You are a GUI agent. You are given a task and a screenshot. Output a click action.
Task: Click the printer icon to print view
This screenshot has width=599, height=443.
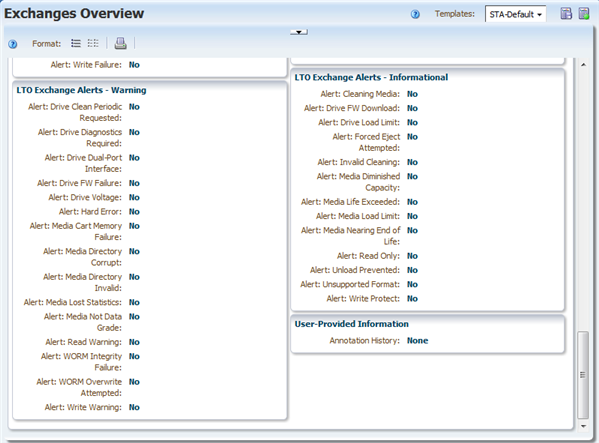[x=120, y=43]
